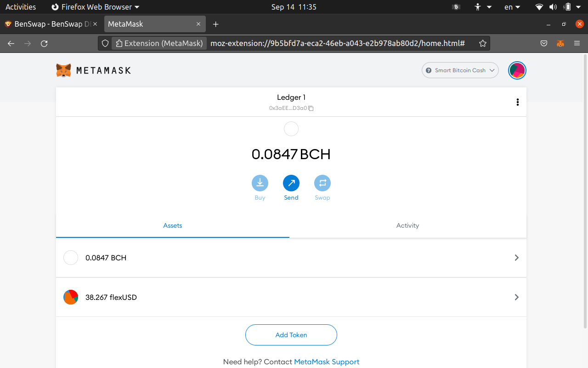The width and height of the screenshot is (588, 368).
Task: Open the network Wi-Fi system indicator
Action: pos(539,7)
